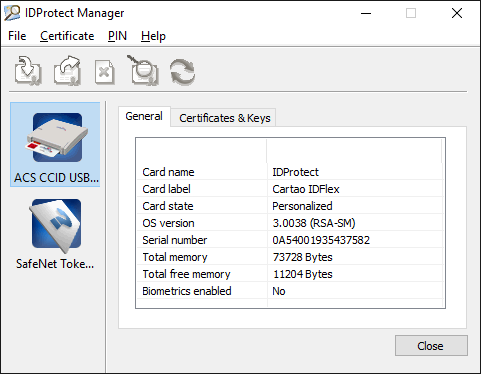Image resolution: width=481 pixels, height=374 pixels.
Task: Open the File menu
Action: coord(17,36)
